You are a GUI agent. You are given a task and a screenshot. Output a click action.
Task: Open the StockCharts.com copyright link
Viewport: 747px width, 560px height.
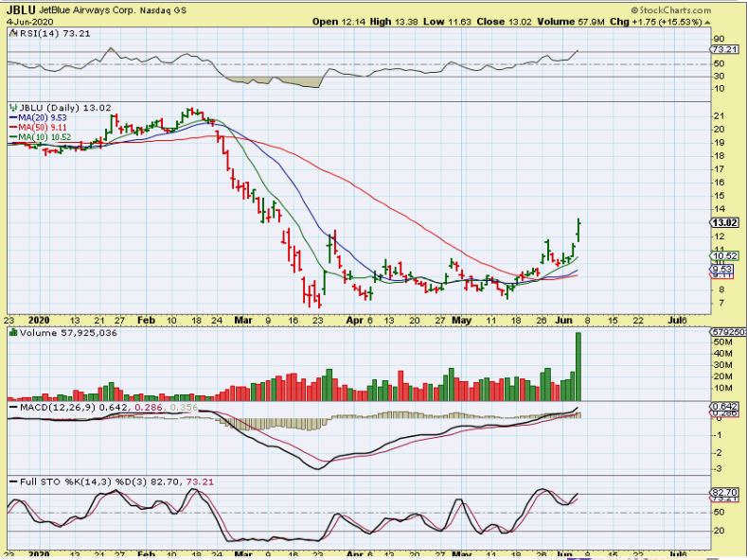coord(670,10)
